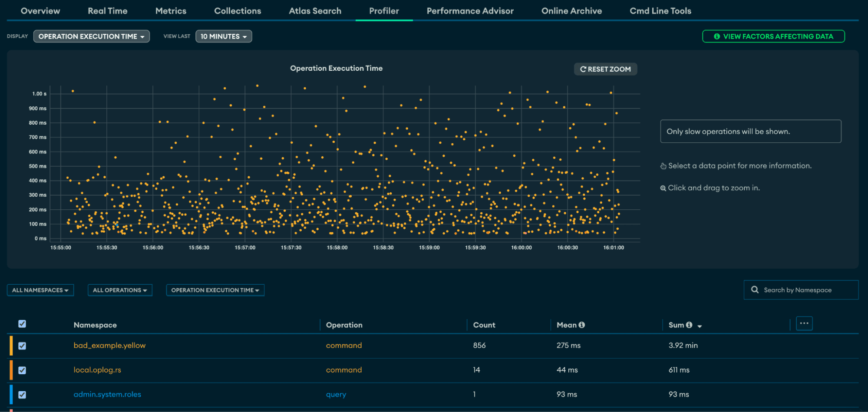Click the 275 ms mean value
Viewport: 868px width, 412px height.
pos(568,346)
